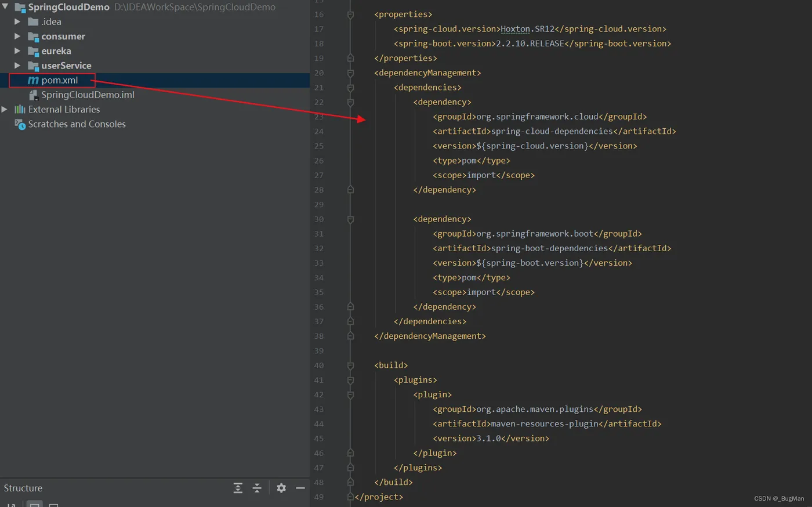Expand all nodes in Structure panel
The height and width of the screenshot is (507, 812).
[238, 488]
